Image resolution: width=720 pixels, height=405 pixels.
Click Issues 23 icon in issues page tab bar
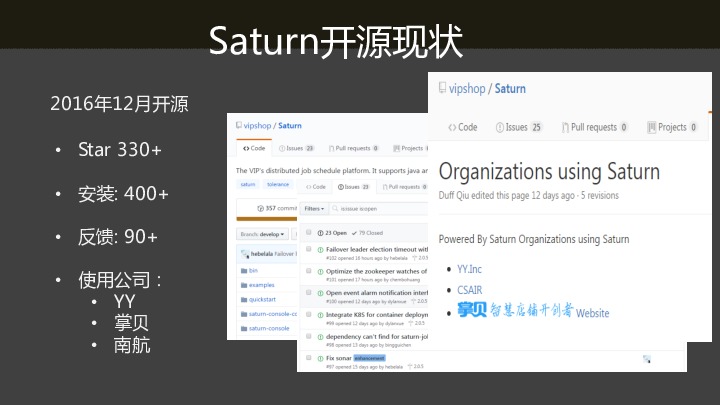341,187
